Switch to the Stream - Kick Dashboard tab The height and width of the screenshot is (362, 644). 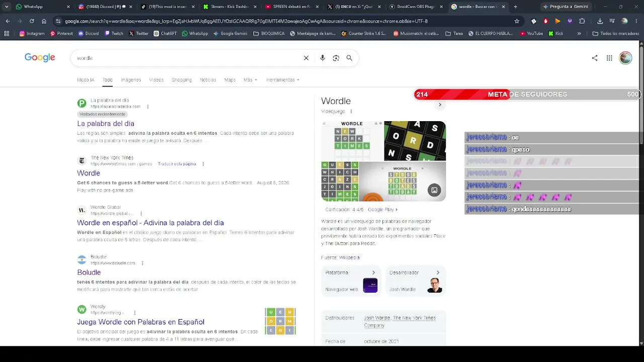click(x=230, y=7)
